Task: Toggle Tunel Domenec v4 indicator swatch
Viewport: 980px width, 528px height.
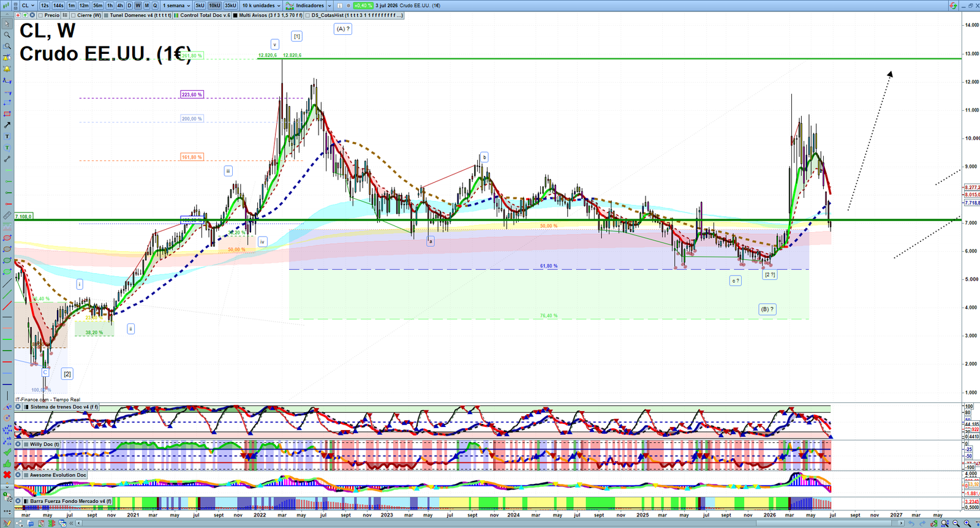Action: point(106,15)
